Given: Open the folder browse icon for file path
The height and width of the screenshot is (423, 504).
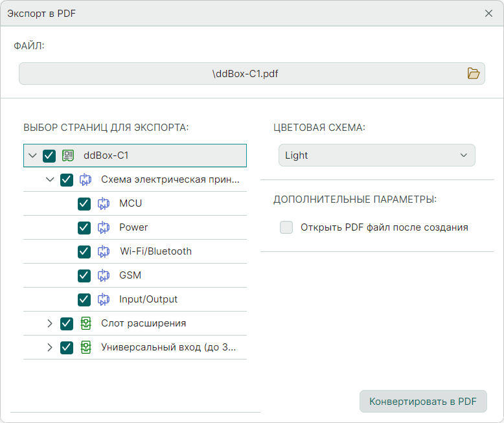Looking at the screenshot, I should (x=474, y=74).
